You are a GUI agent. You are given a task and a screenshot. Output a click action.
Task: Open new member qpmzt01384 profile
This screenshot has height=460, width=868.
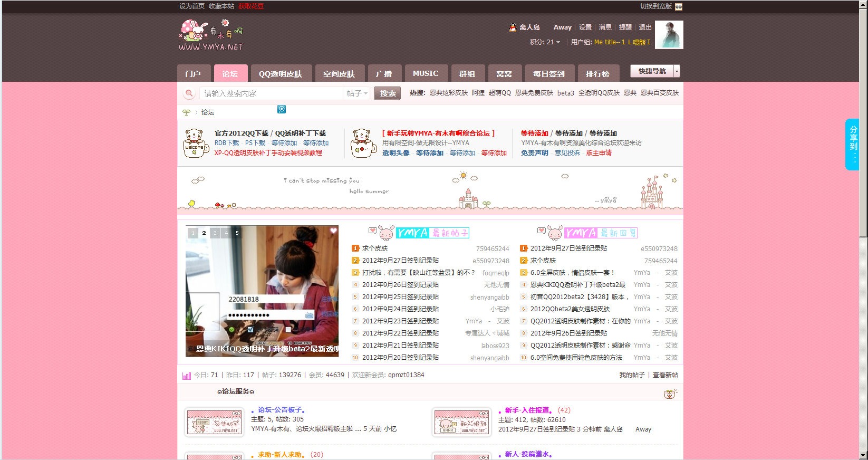point(406,375)
